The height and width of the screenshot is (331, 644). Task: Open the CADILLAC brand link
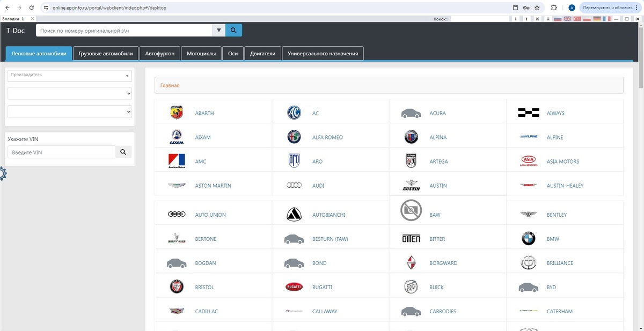point(207,311)
